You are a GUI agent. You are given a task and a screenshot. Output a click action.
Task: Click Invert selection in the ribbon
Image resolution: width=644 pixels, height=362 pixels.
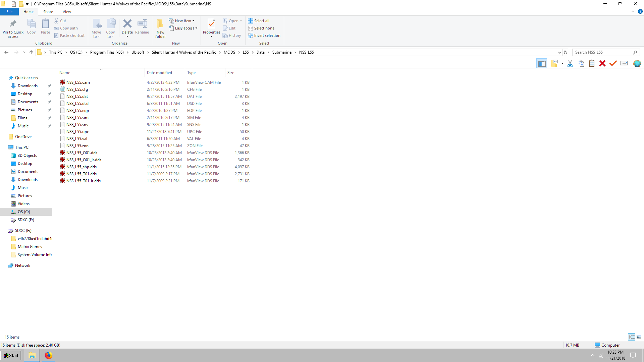(264, 36)
